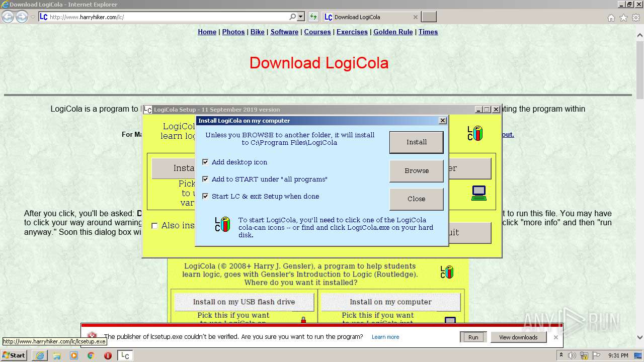
Task: Click the IE Home icon
Action: 611,18
